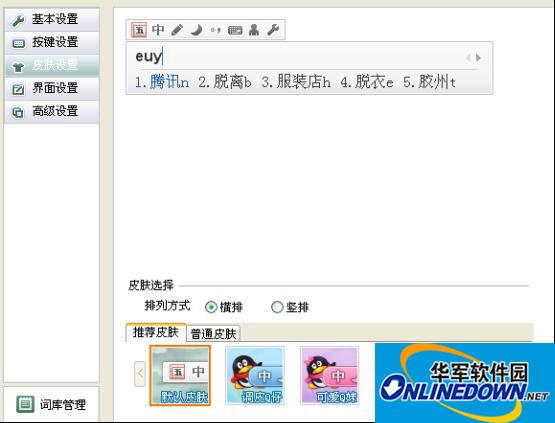Switch the punctuation mode icon
Image resolution: width=555 pixels, height=423 pixels.
[x=216, y=30]
